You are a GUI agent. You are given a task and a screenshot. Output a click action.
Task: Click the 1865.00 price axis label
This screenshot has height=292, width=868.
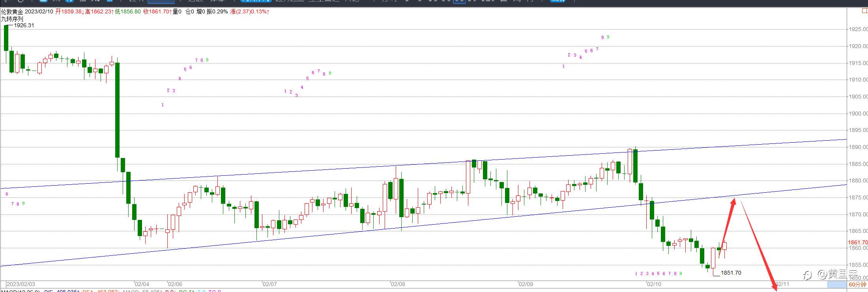[858, 231]
